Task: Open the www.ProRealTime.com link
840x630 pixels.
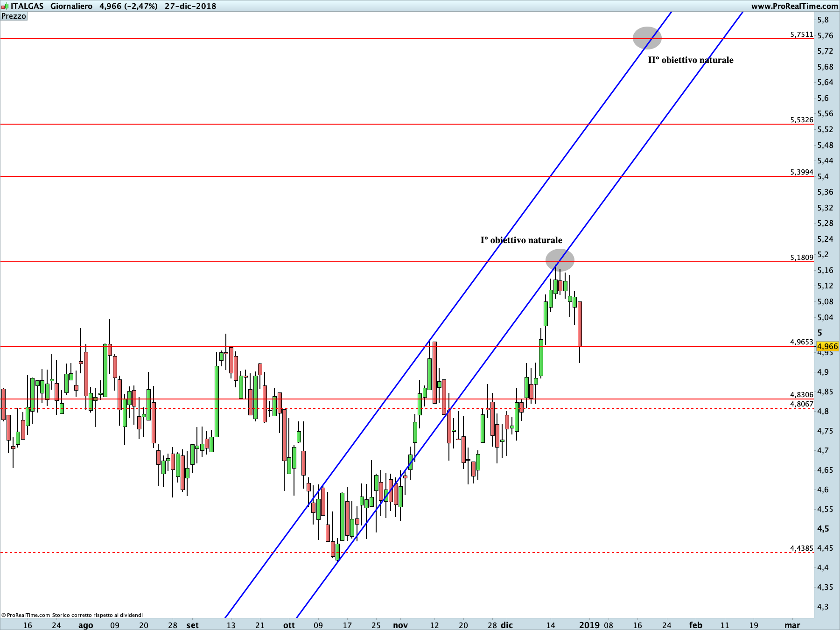Action: point(794,6)
